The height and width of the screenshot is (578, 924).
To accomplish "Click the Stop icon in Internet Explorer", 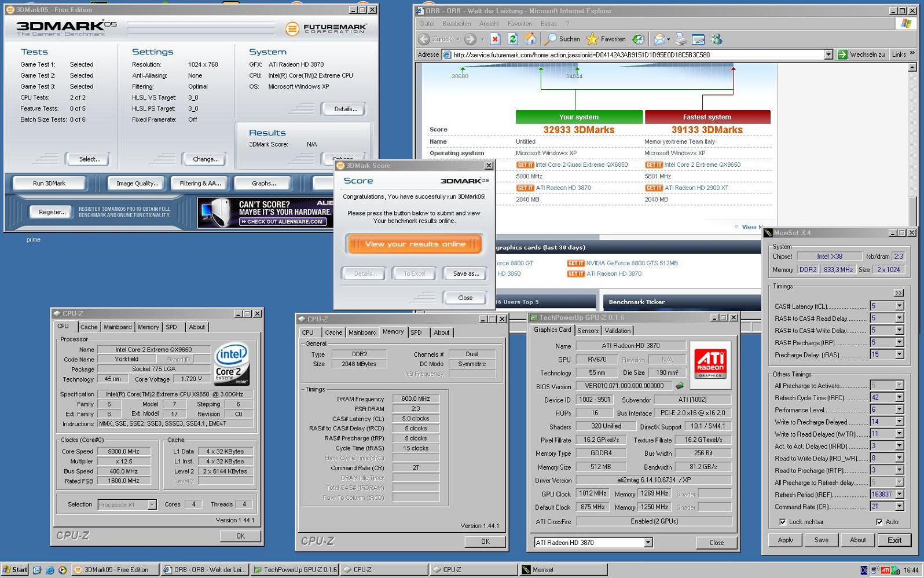I will pos(495,39).
